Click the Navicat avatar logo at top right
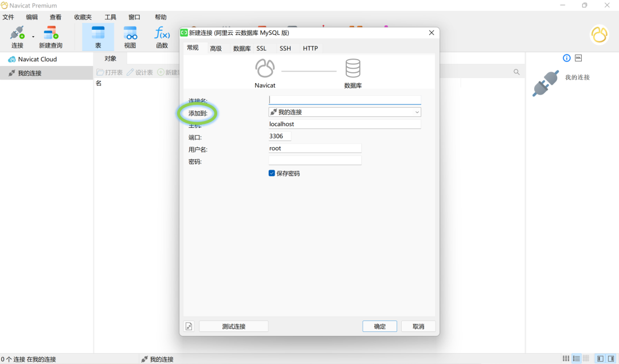619x364 pixels. tap(600, 35)
